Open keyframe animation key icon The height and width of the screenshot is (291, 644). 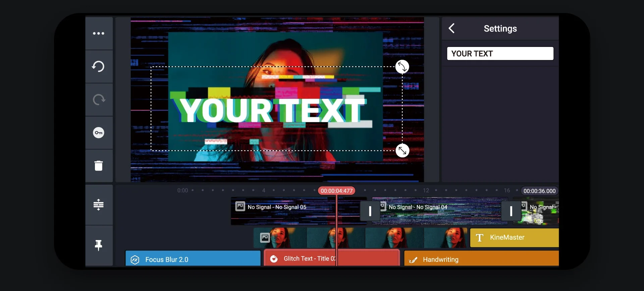pyautogui.click(x=99, y=133)
